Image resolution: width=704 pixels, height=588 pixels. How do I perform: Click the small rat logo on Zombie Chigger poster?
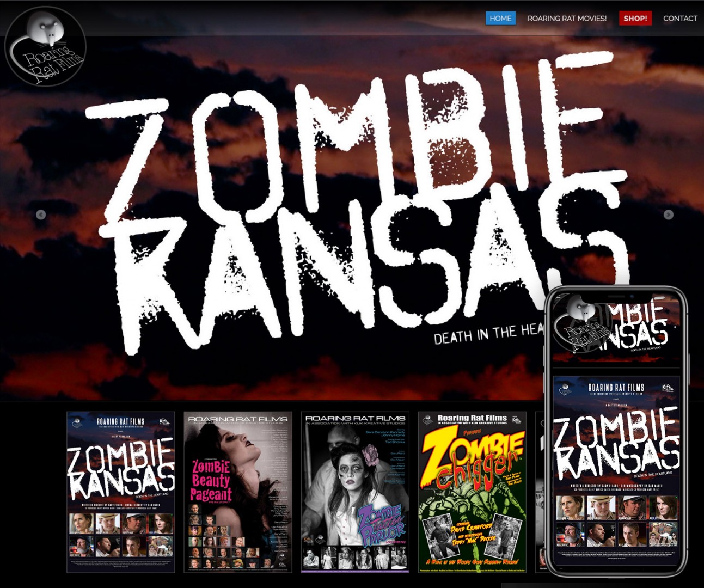click(427, 419)
